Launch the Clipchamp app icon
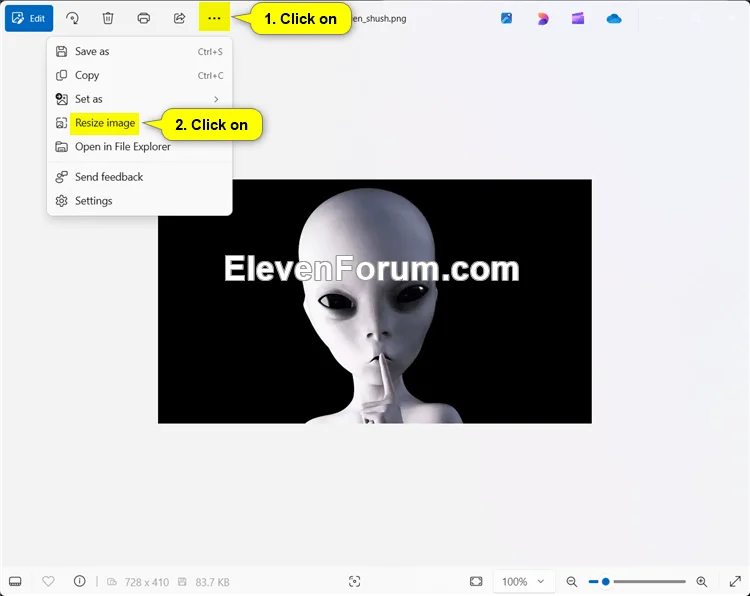The height and width of the screenshot is (596, 750). (578, 19)
